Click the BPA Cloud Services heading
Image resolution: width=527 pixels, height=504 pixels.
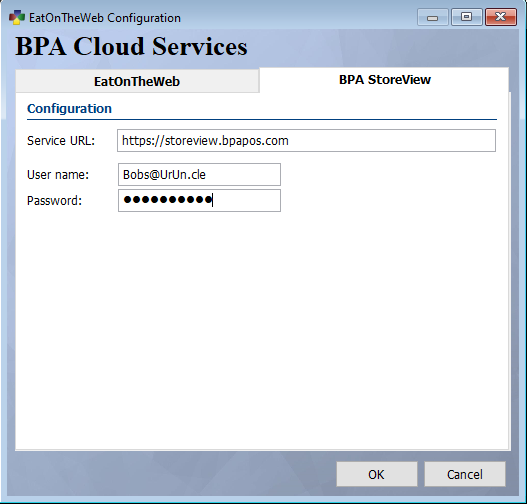tap(131, 46)
